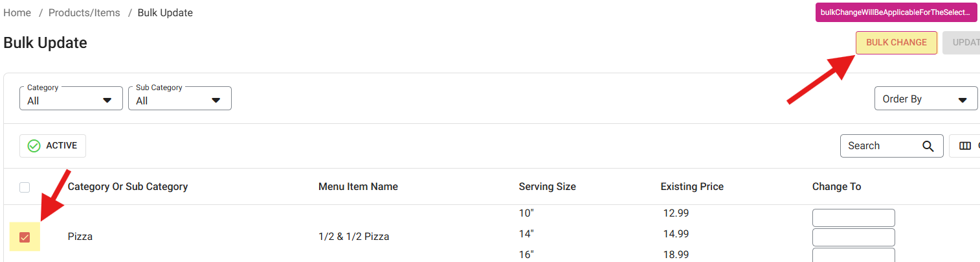Click the Serving Size column header
The width and height of the screenshot is (980, 262).
[x=547, y=187]
